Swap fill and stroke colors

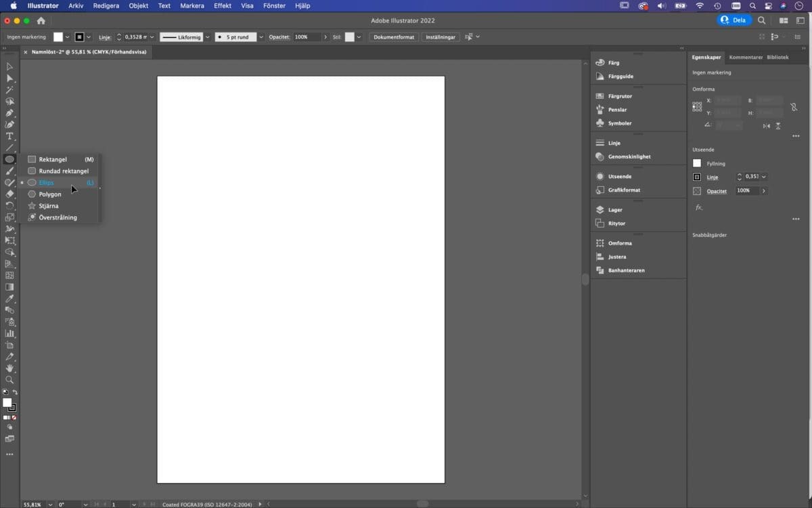pyautogui.click(x=15, y=392)
